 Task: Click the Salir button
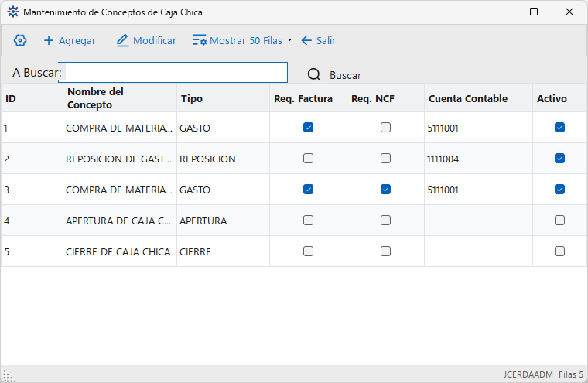(x=318, y=40)
